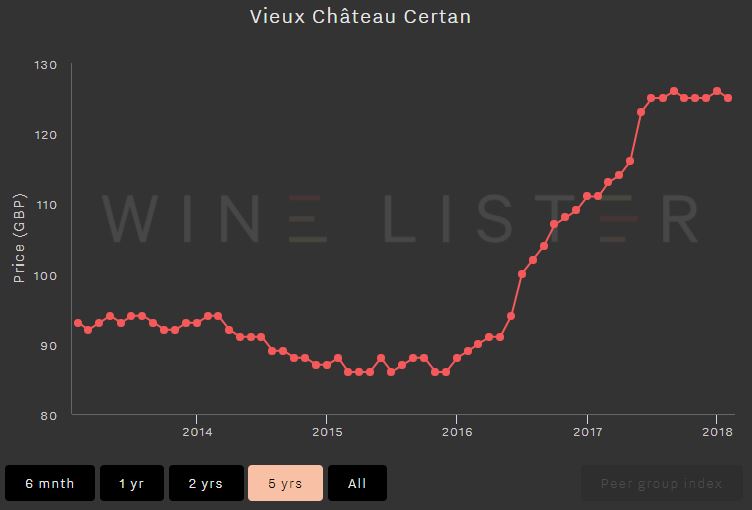Click the 2015 x-axis label
This screenshot has width=752, height=510.
328,432
